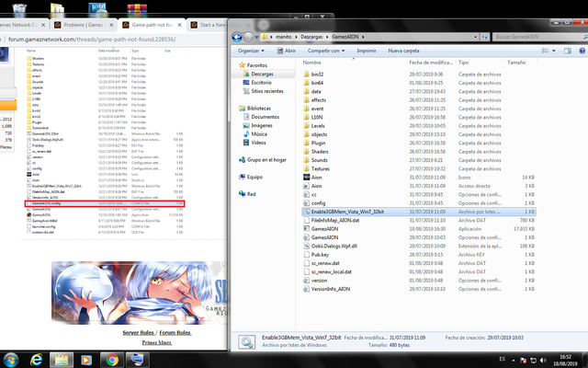Click the Descargas breadcrumb segment
The image size is (588, 368).
(x=311, y=37)
